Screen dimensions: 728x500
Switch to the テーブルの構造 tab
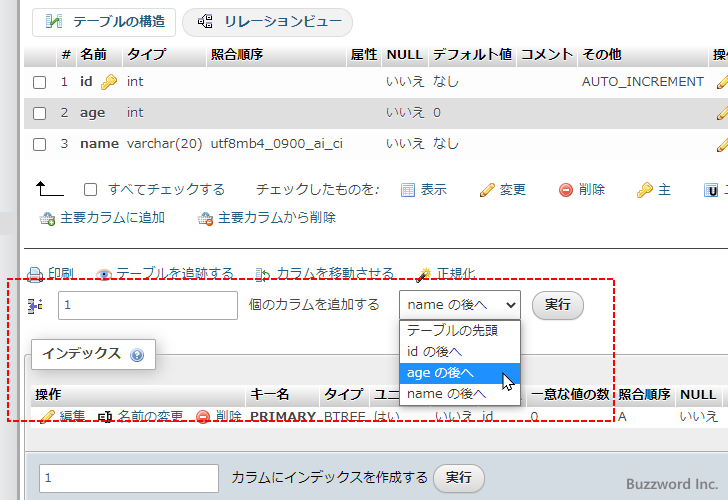104,21
